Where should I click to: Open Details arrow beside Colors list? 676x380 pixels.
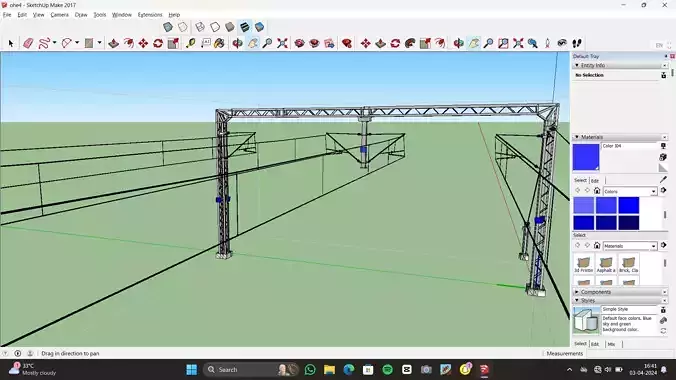click(663, 190)
